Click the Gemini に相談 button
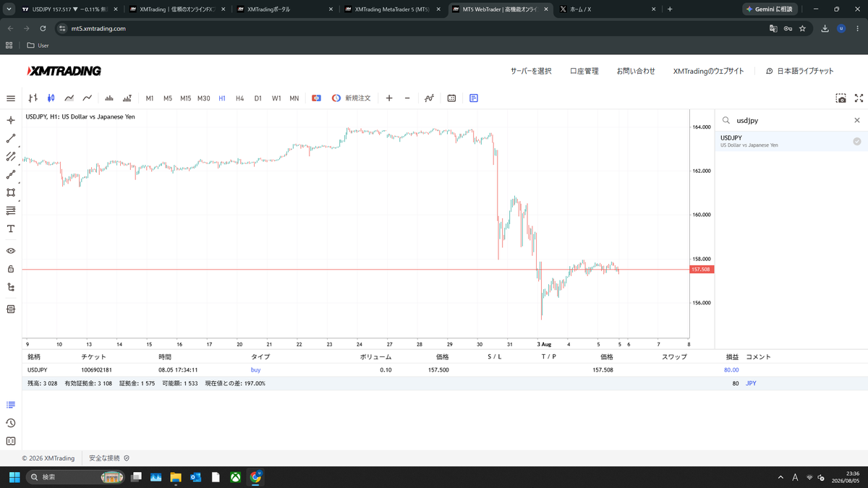This screenshot has height=488, width=868. click(x=770, y=9)
